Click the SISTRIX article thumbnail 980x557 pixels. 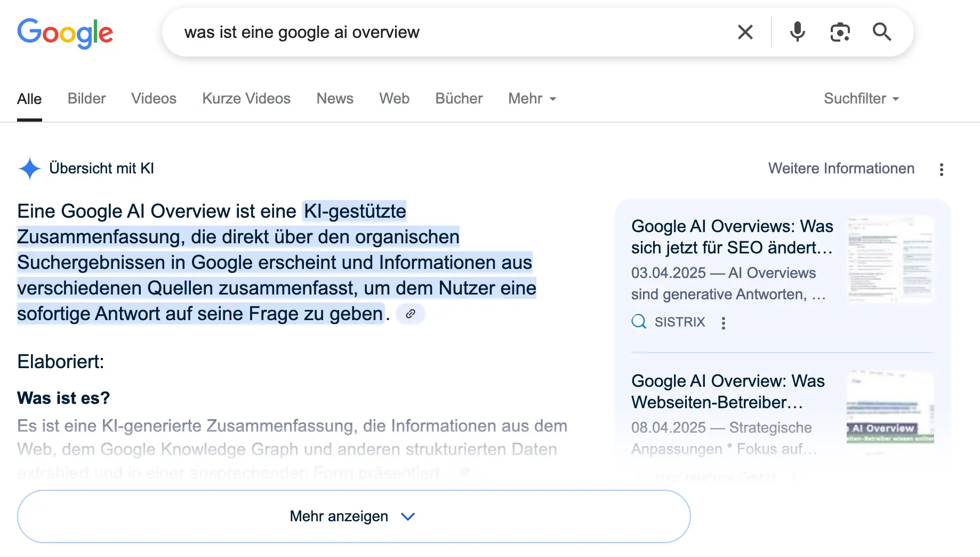point(890,259)
